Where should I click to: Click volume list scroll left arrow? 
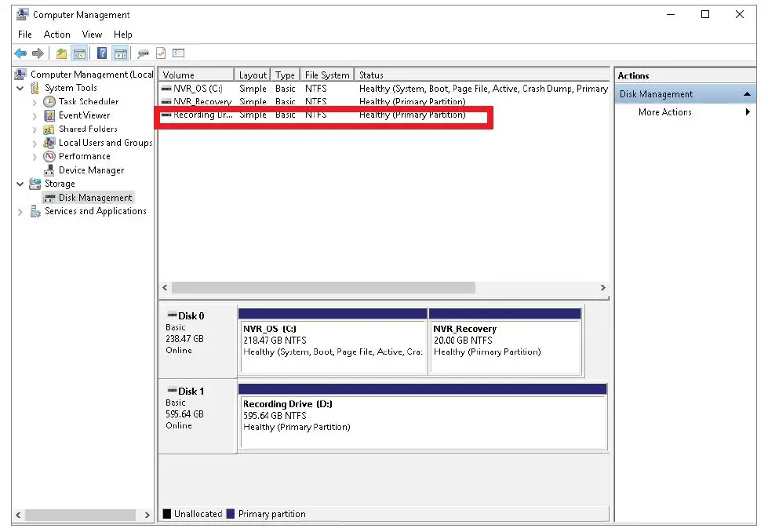165,287
